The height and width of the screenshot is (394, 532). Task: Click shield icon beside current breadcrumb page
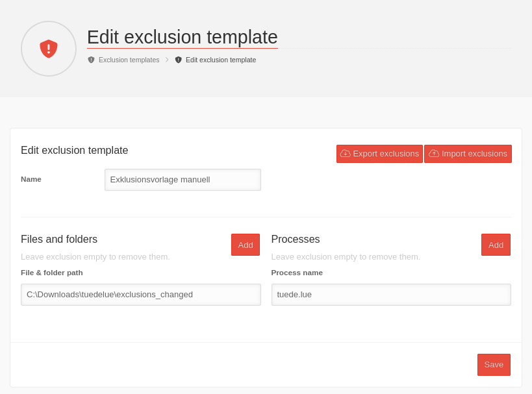(179, 60)
